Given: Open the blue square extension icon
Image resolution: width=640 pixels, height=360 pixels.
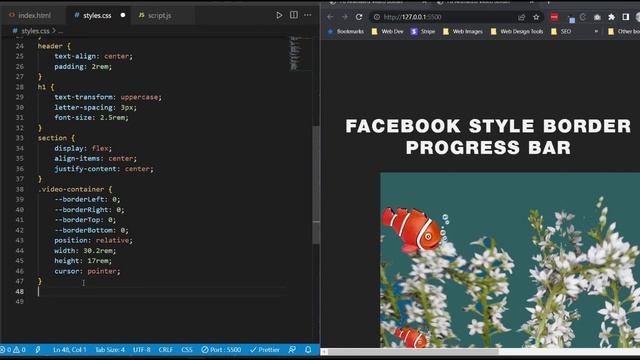Looking at the screenshot, I should [571, 19].
